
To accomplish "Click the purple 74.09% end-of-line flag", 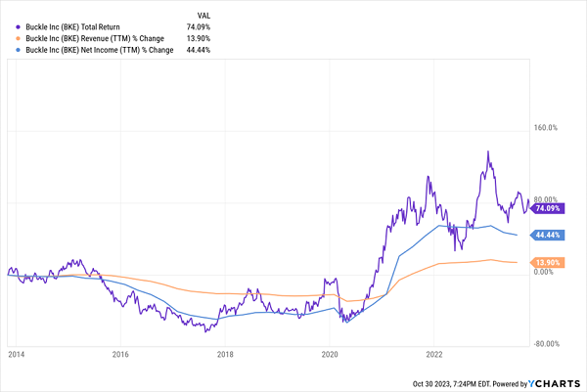I will click(547, 208).
